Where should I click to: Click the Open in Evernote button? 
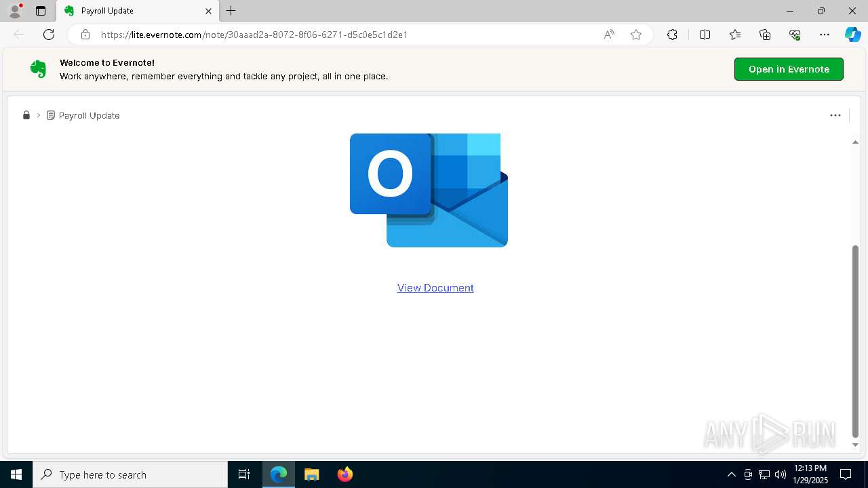coord(789,69)
